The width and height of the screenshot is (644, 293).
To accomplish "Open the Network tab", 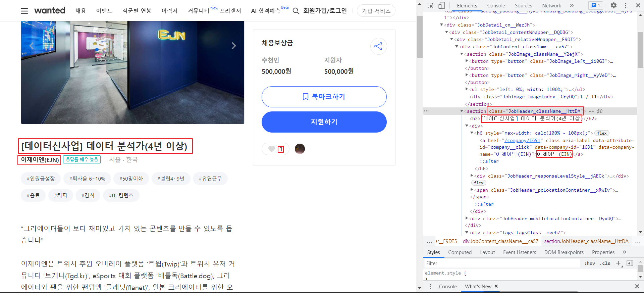I will click(x=552, y=5).
